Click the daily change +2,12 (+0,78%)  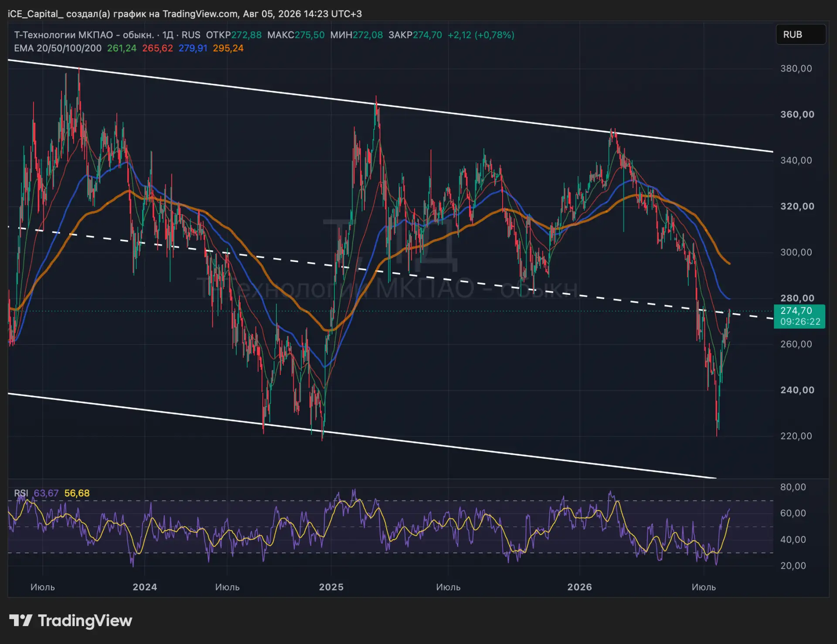click(481, 35)
